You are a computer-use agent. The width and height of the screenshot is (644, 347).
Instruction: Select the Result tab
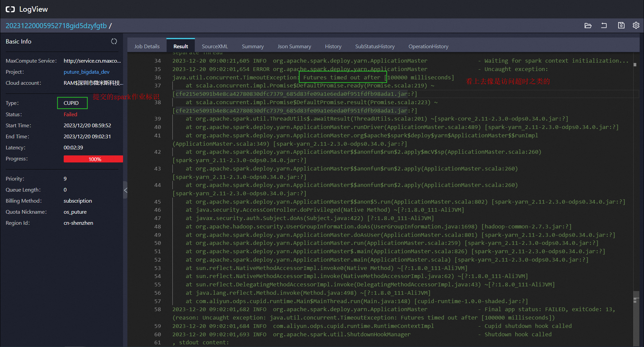(181, 47)
